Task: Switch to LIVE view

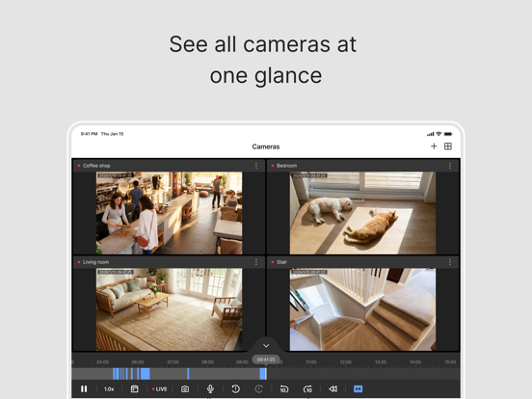Action: tap(159, 389)
